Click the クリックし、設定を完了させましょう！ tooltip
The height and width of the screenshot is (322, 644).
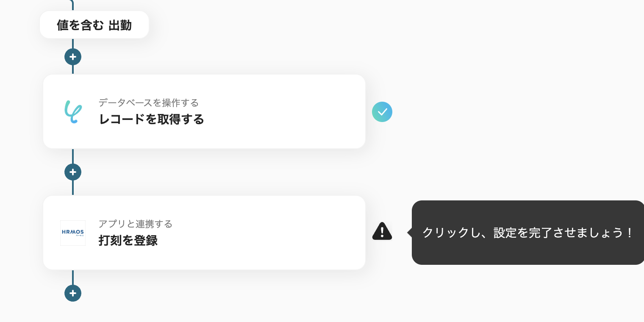pos(527,233)
